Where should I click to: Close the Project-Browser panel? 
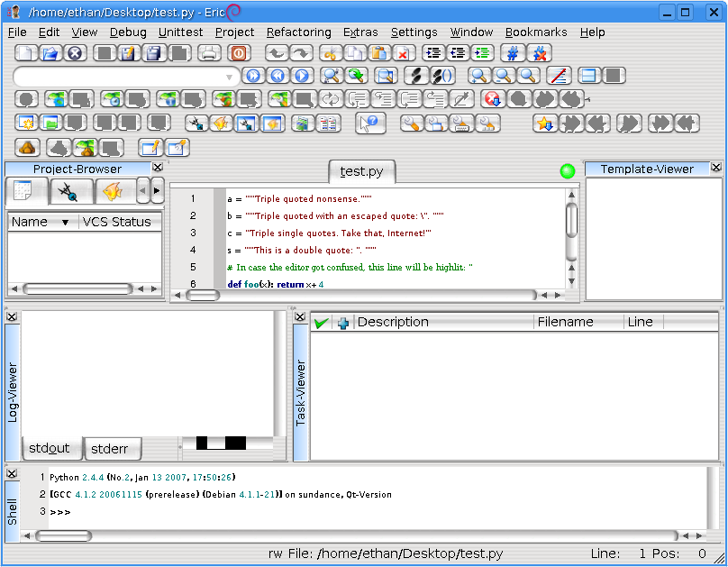tap(158, 167)
